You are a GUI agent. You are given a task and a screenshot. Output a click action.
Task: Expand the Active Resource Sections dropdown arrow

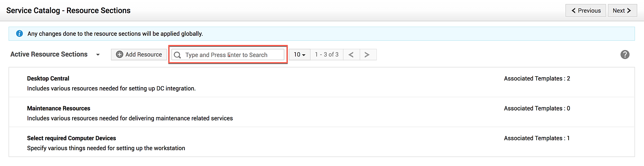pyautogui.click(x=98, y=55)
